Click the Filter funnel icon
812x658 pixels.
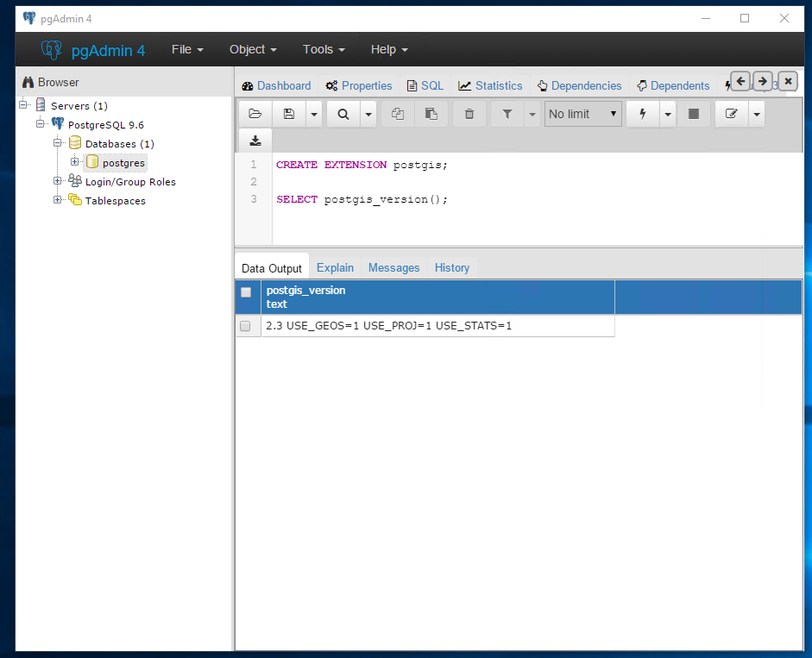[507, 114]
